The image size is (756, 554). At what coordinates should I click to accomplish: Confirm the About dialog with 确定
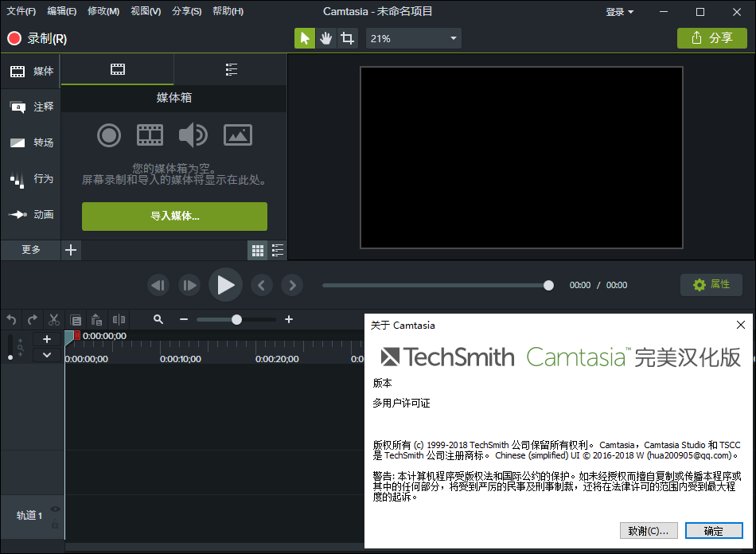[714, 531]
